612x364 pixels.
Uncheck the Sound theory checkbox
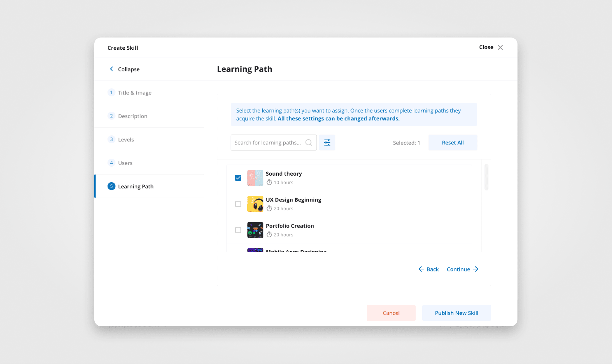(238, 178)
